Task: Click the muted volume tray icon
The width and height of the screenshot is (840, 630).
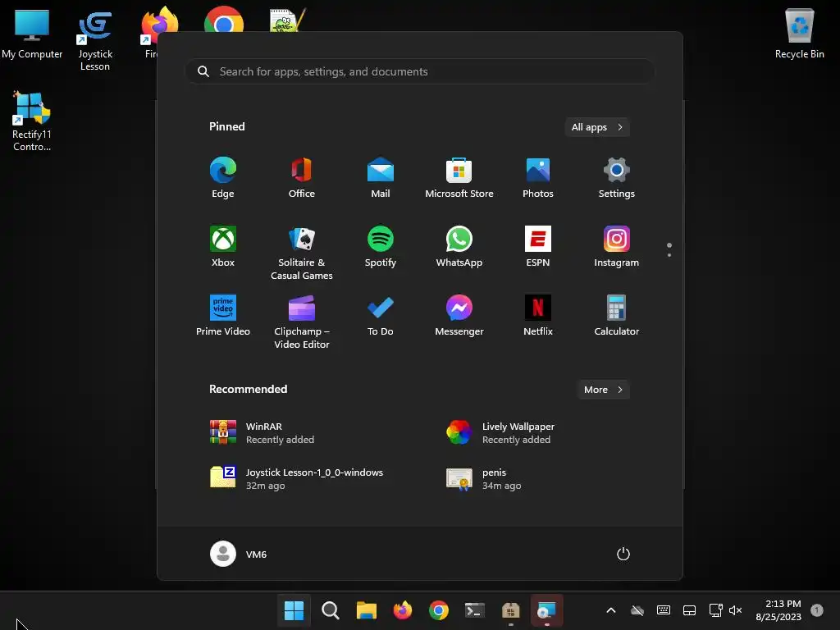Action: 736,610
